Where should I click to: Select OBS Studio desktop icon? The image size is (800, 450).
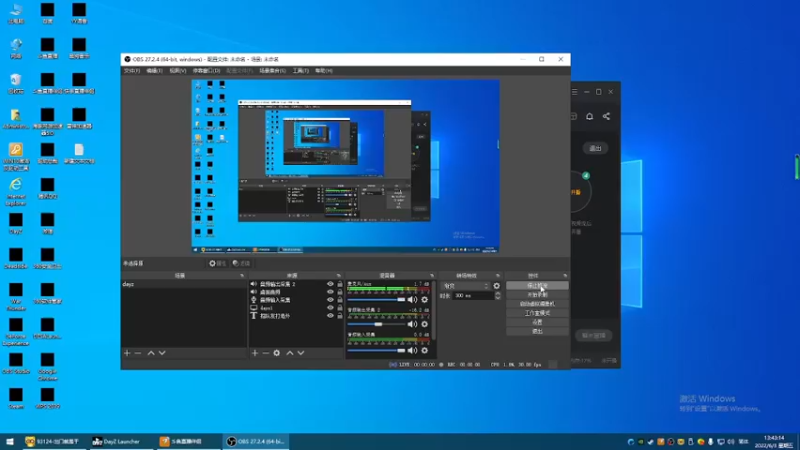(16, 363)
